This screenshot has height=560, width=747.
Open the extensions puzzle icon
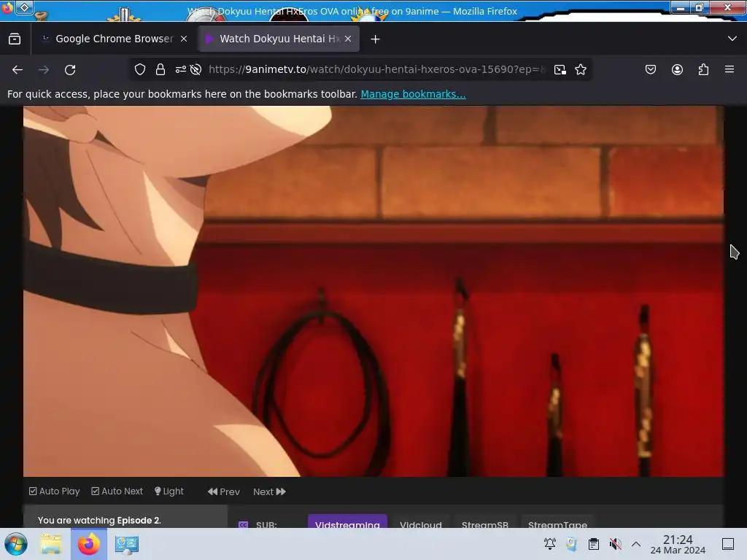[x=703, y=69]
